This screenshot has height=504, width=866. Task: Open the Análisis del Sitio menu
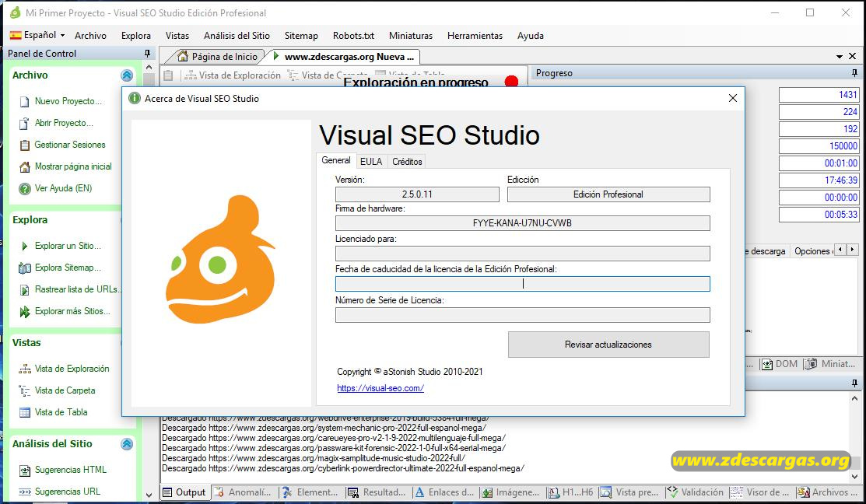coord(237,35)
